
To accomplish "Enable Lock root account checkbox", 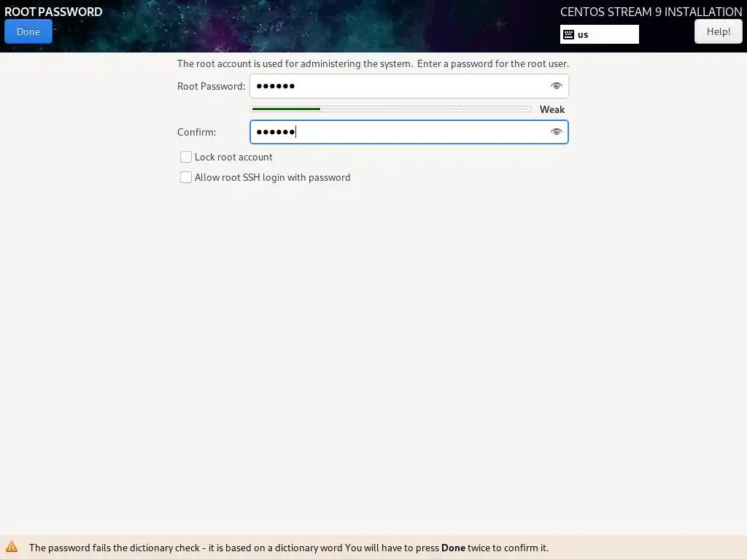I will [x=186, y=157].
